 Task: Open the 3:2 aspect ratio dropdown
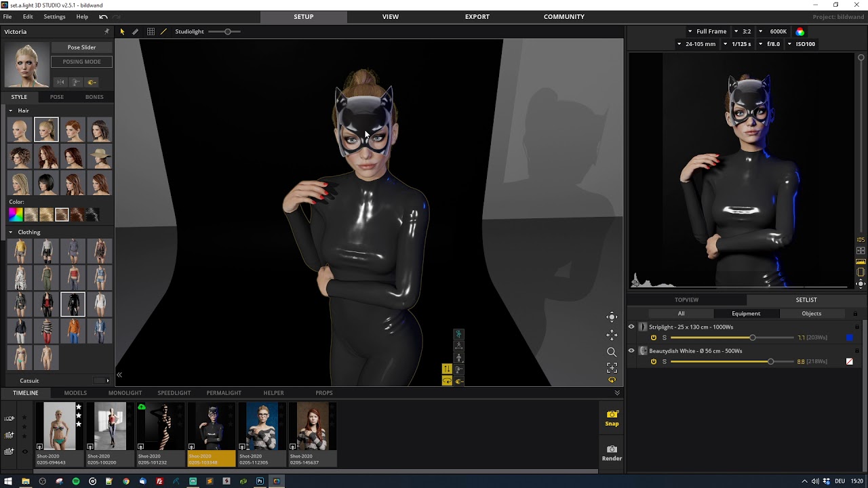[743, 31]
